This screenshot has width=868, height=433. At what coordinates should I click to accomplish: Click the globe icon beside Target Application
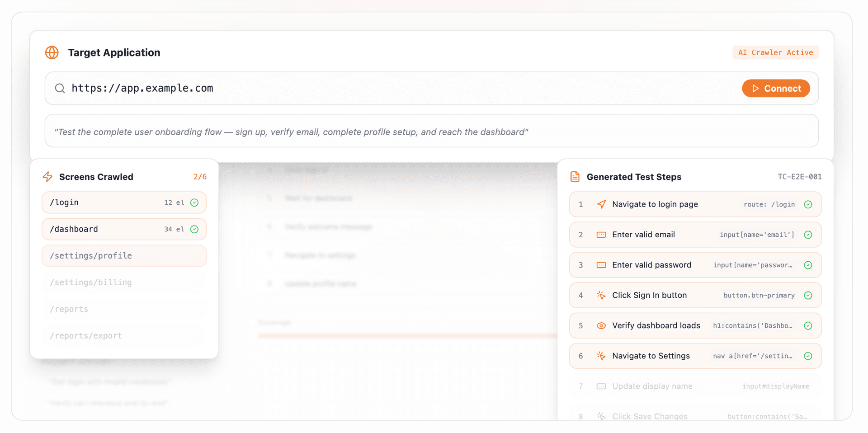(x=52, y=52)
